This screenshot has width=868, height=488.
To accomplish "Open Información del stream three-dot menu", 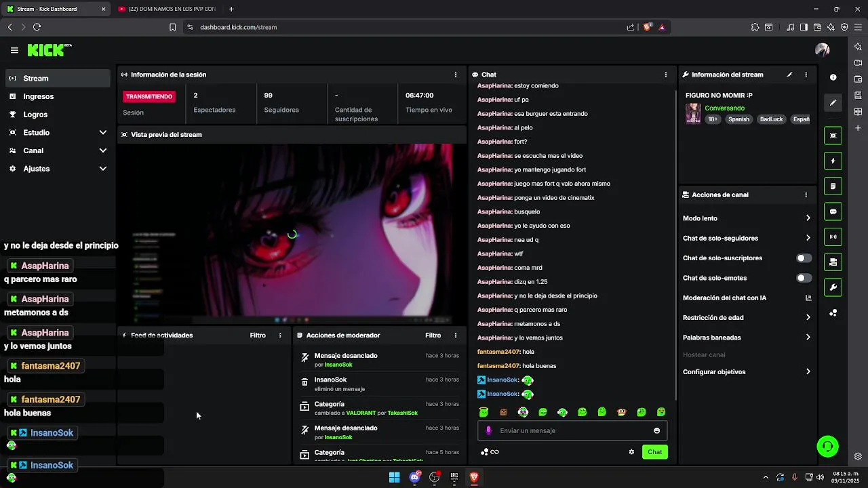I will (806, 75).
